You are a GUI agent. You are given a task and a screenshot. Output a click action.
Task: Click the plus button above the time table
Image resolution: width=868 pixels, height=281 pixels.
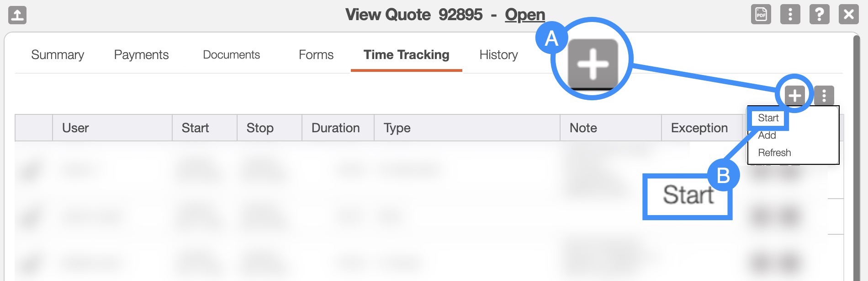[x=795, y=95]
